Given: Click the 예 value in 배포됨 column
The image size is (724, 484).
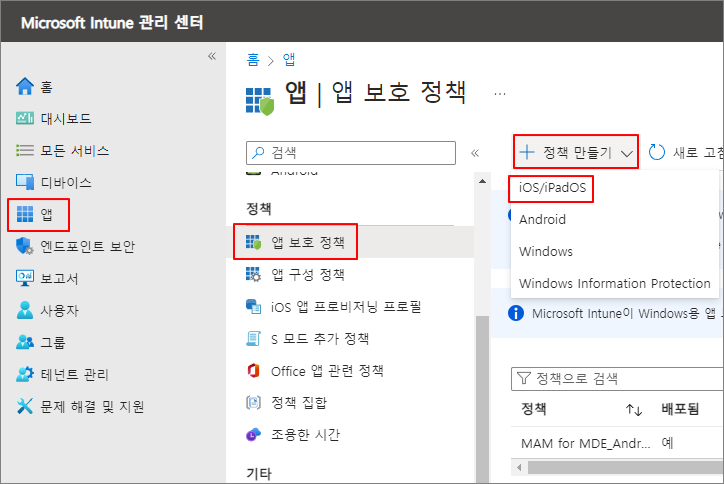Looking at the screenshot, I should click(667, 443).
